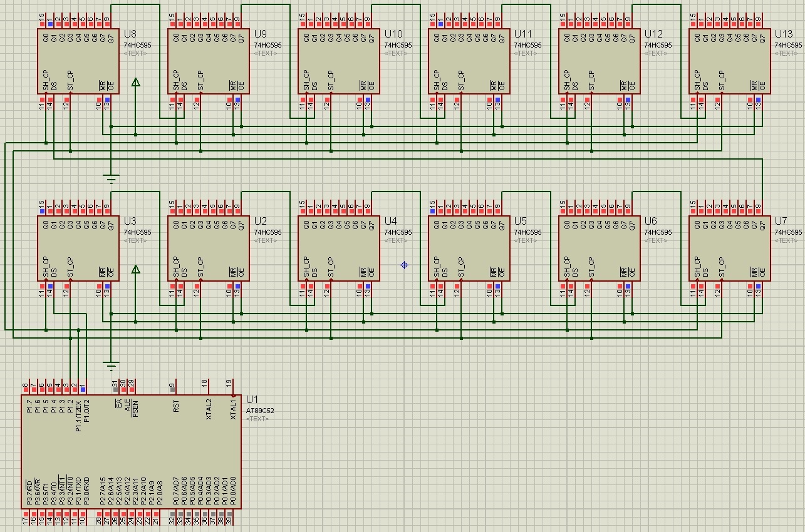
Task: Click the U12 reference label
Action: click(x=653, y=34)
